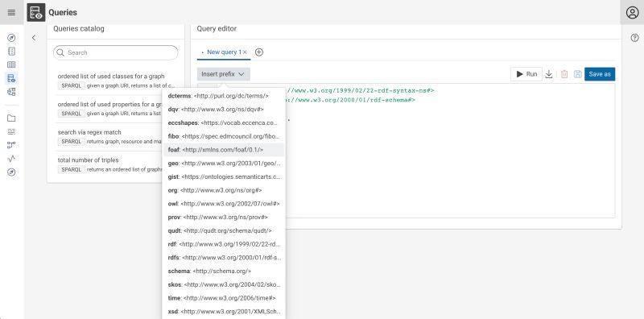Open the help question mark icon
This screenshot has height=319, width=644.
click(634, 38)
